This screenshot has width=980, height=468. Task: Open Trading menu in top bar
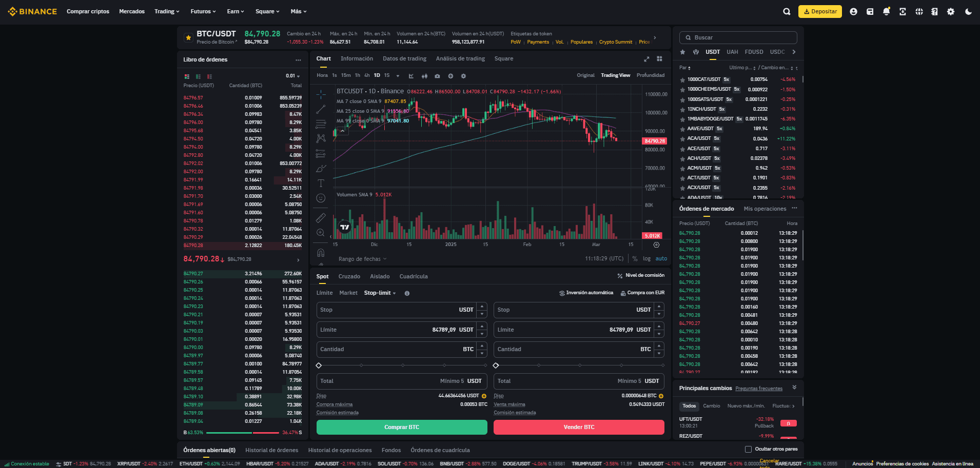(167, 11)
